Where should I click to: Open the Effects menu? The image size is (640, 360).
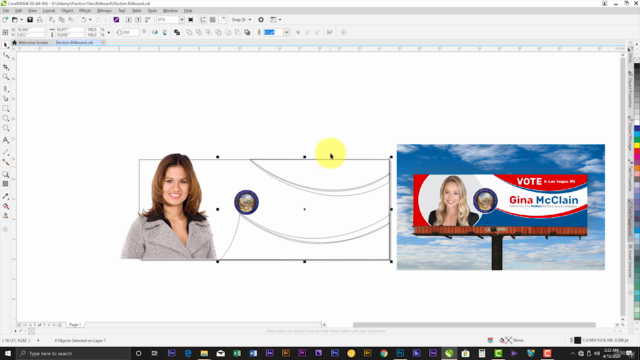click(x=85, y=11)
